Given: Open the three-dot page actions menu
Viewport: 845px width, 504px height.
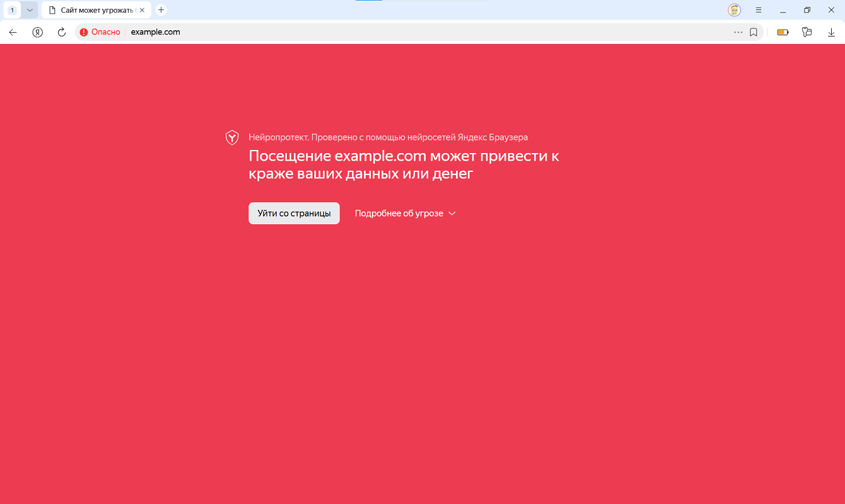Looking at the screenshot, I should pos(738,32).
